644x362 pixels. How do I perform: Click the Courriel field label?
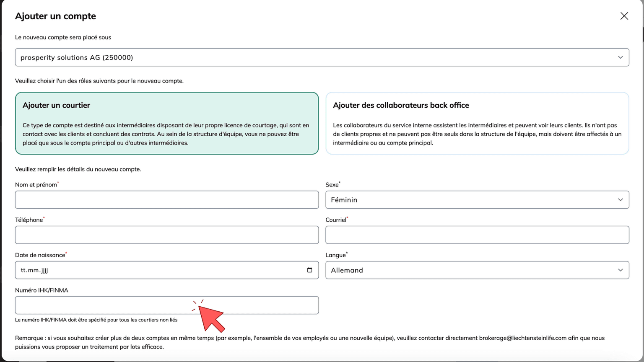pyautogui.click(x=336, y=220)
